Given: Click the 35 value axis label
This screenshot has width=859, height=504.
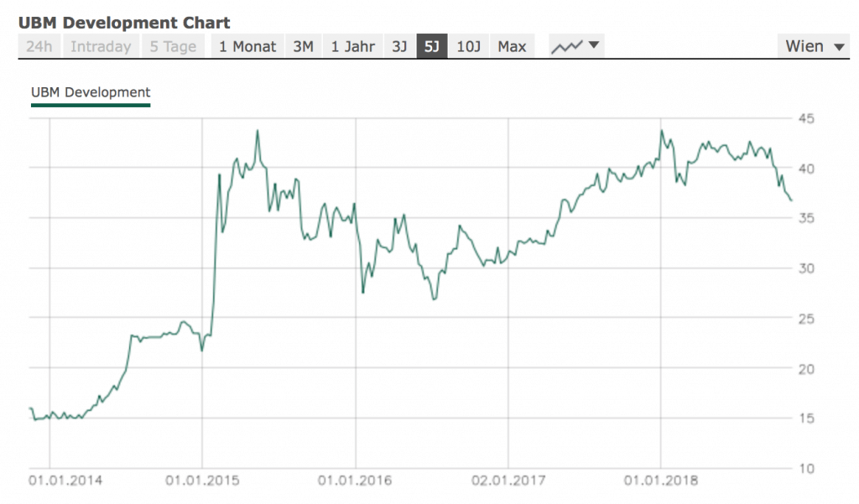Looking at the screenshot, I should 806,218.
